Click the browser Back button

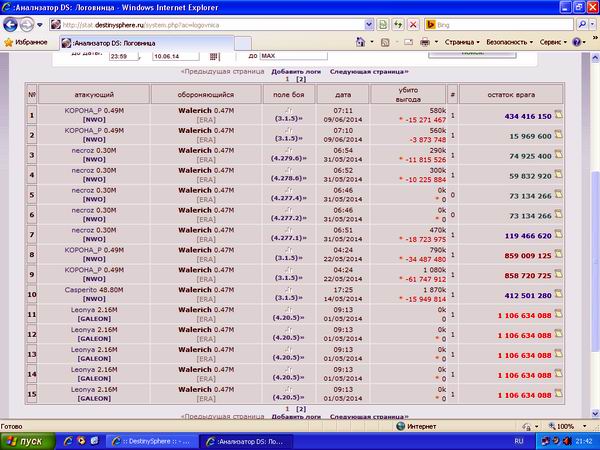tap(10, 25)
